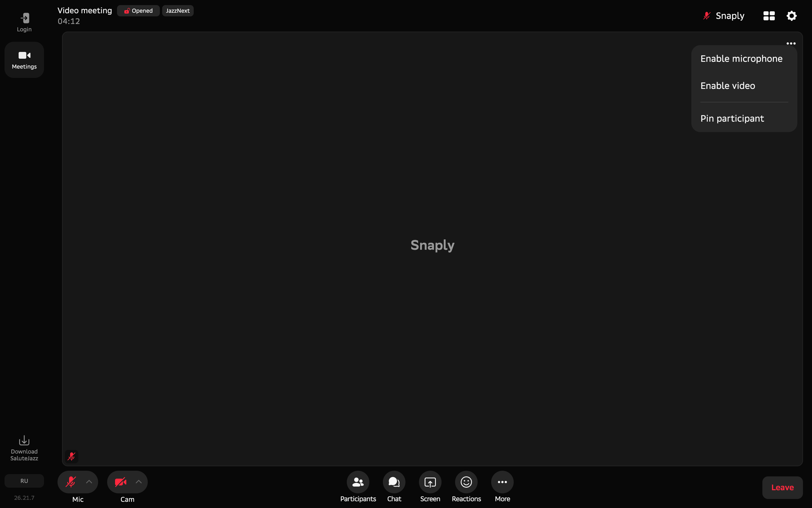Open the Login sidebar item
The height and width of the screenshot is (508, 812).
(x=24, y=22)
